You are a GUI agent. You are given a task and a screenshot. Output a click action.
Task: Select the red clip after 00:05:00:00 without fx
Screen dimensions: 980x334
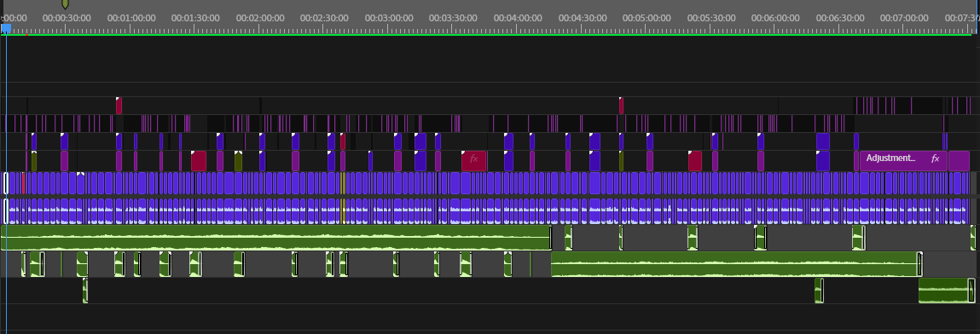click(x=695, y=160)
